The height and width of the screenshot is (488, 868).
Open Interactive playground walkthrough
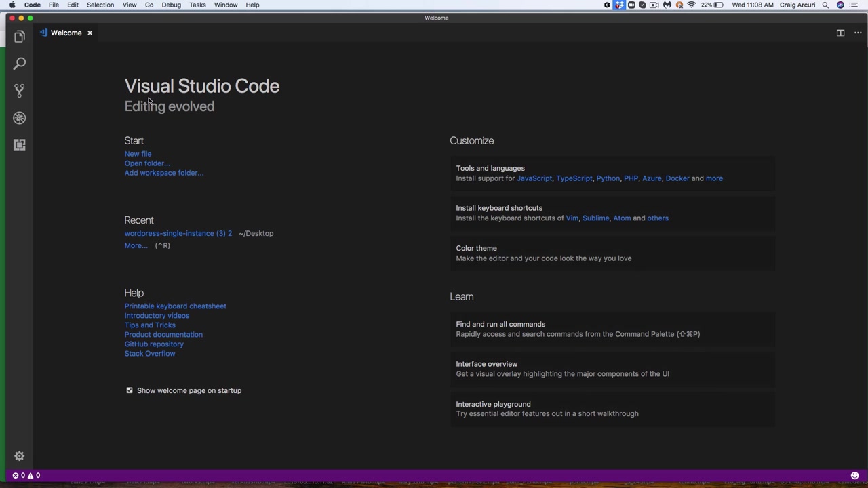pos(493,404)
